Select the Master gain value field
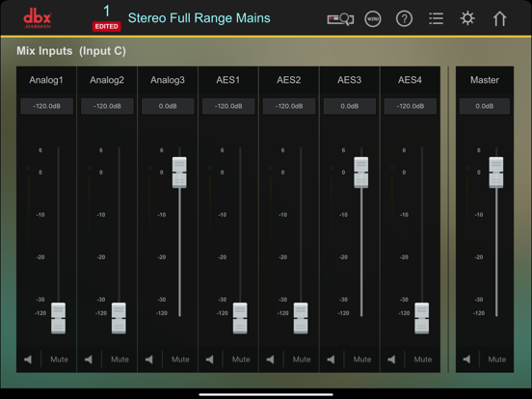 [485, 106]
